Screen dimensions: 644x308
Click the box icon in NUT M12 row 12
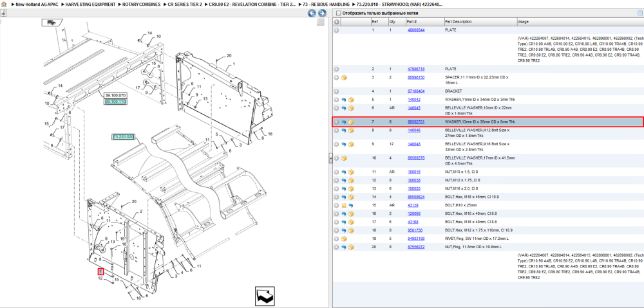[351, 181]
